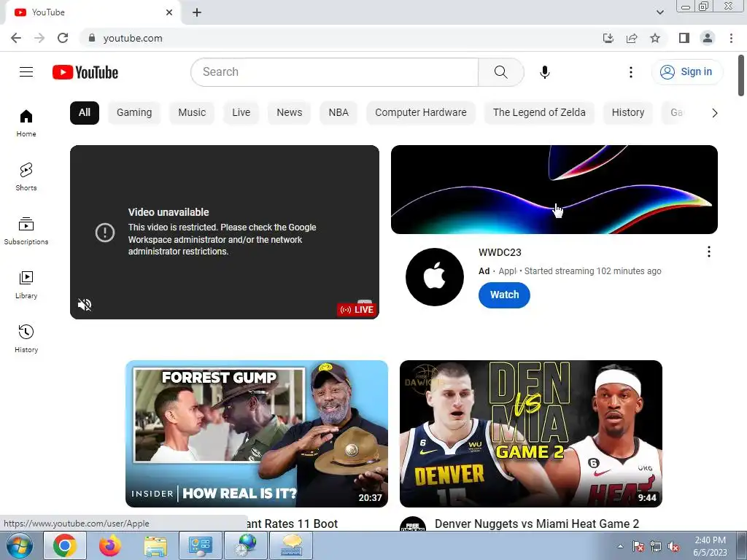747x560 pixels.
Task: Select the Music filter chip
Action: click(x=192, y=113)
